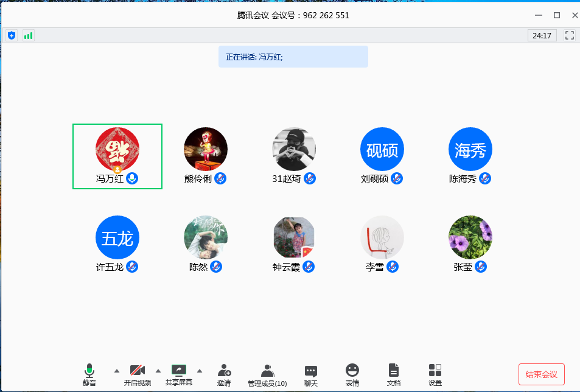The height and width of the screenshot is (392, 580).
Task: Expand video options arrow beside 开启视频
Action: coord(158,370)
